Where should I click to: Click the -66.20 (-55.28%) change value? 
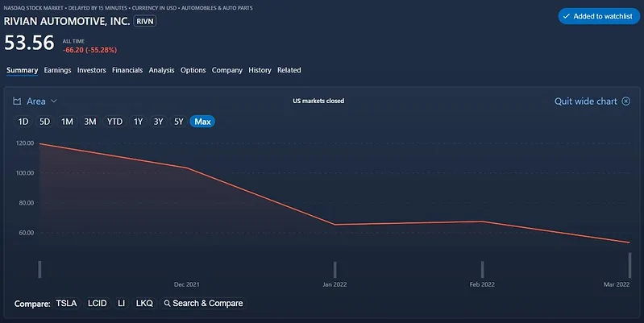(x=90, y=50)
